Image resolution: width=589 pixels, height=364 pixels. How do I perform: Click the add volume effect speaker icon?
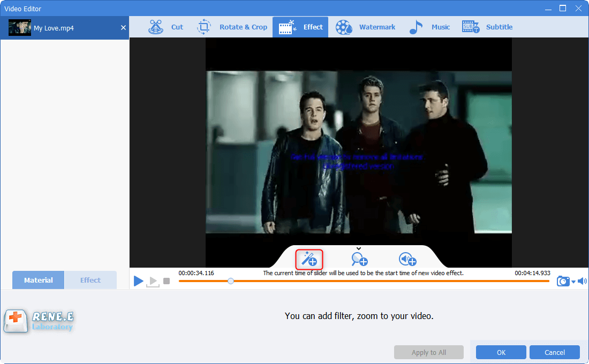(x=407, y=259)
